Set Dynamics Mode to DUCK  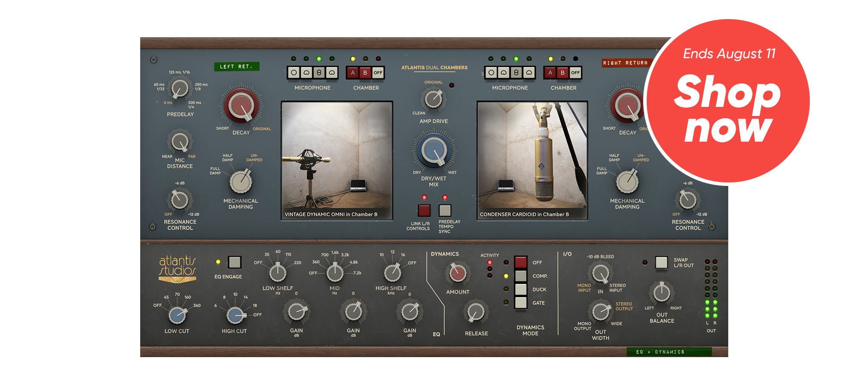pos(521,289)
